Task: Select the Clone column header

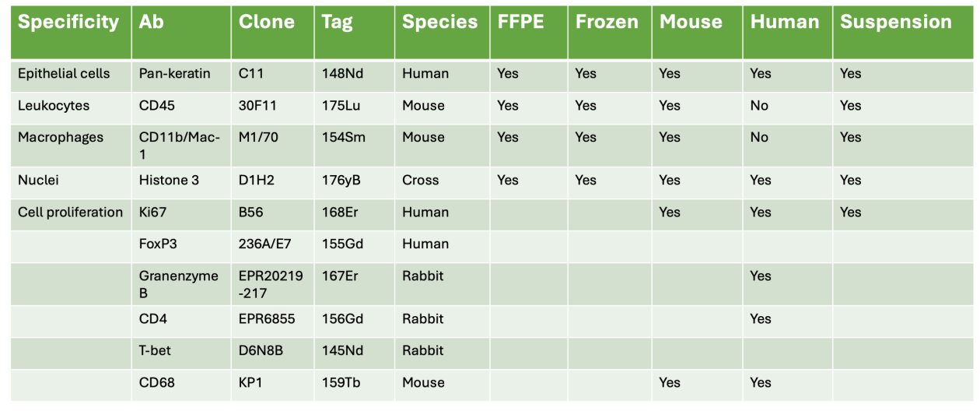Action: (267, 23)
